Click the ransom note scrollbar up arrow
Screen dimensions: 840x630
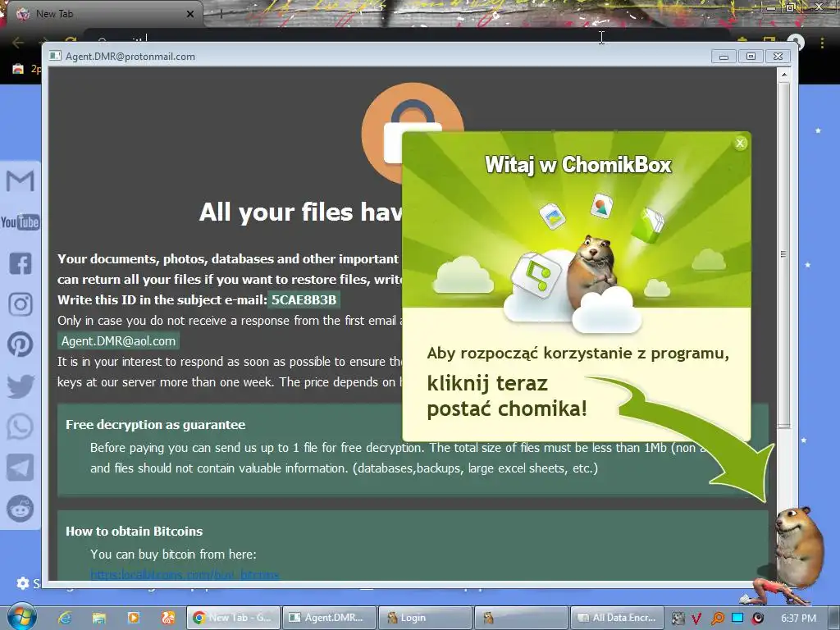(783, 75)
